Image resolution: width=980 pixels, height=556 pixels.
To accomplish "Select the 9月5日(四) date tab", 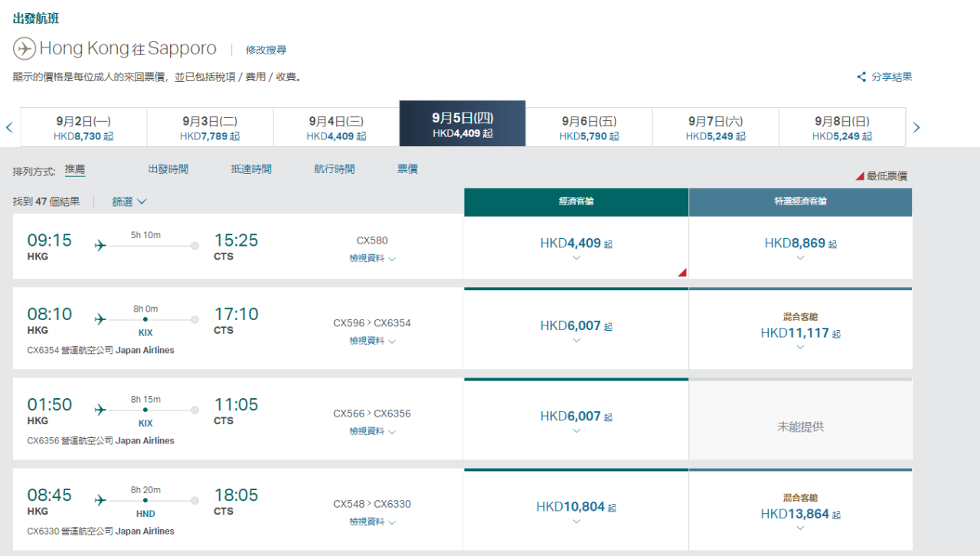I will click(x=462, y=123).
